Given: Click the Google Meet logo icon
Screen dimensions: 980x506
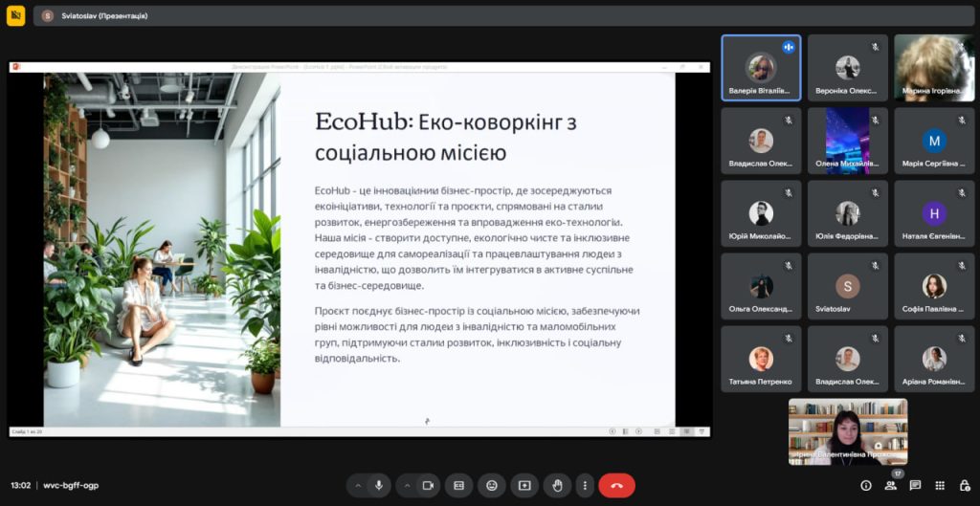Looking at the screenshot, I should pos(15,15).
